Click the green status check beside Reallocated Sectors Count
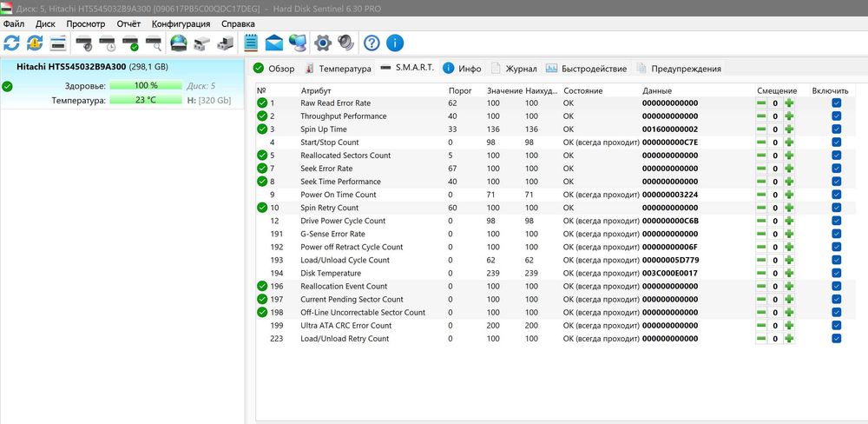Screen dimensions: 868x424 [x=262, y=156]
